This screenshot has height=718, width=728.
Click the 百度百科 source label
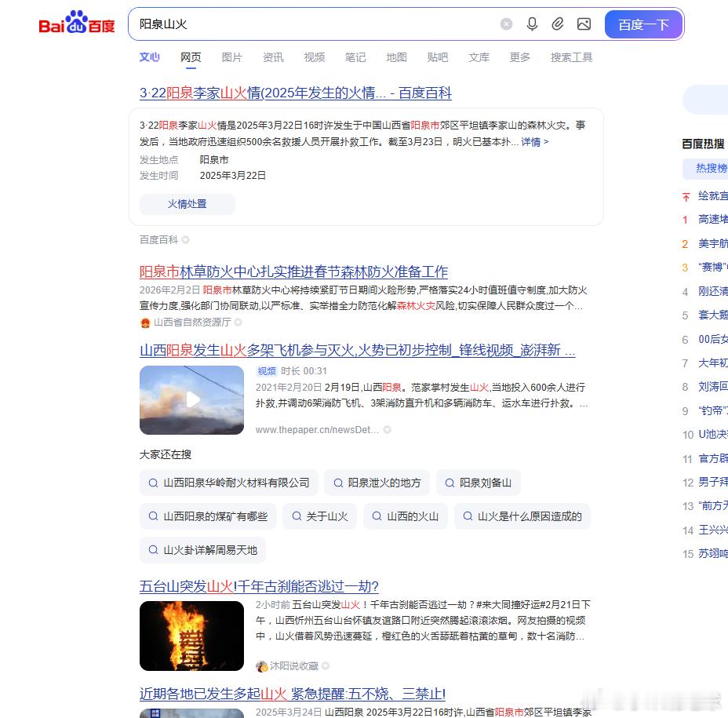click(x=158, y=239)
